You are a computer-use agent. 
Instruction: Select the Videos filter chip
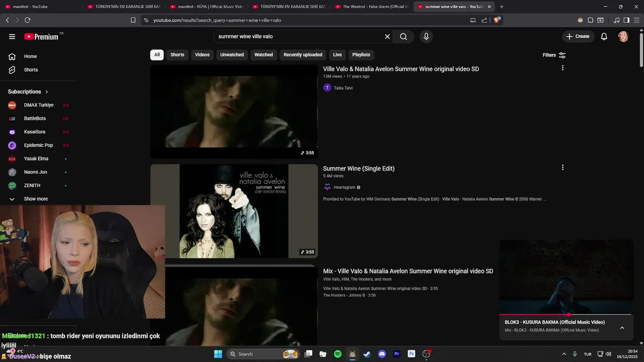(x=202, y=55)
